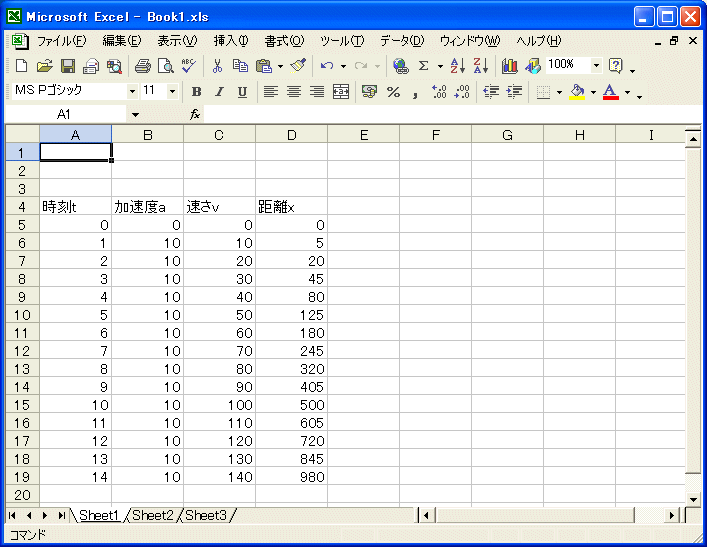Apply percent style
707x547 pixels.
pos(393,92)
